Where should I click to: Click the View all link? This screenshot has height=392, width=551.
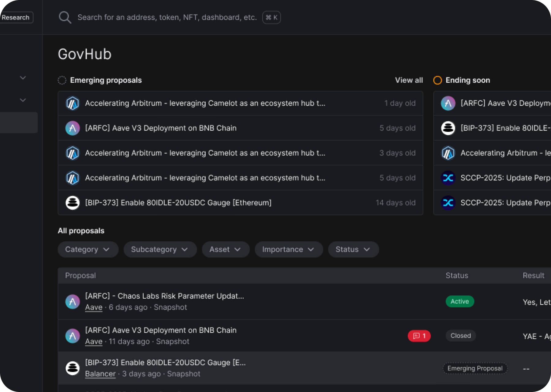tap(409, 80)
